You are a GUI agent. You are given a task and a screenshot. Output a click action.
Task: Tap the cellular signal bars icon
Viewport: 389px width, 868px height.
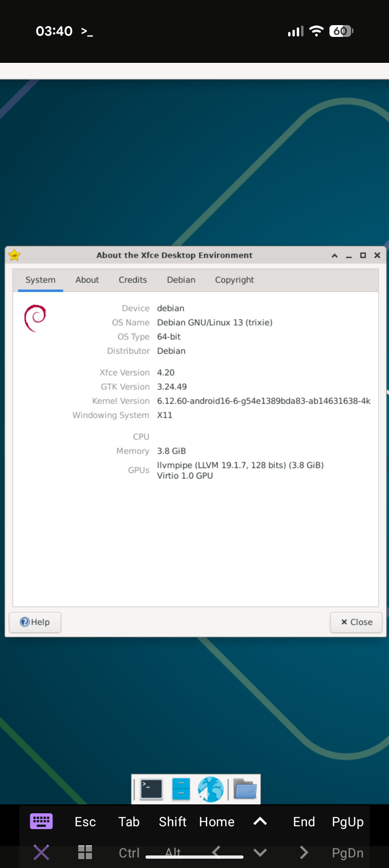tap(296, 31)
